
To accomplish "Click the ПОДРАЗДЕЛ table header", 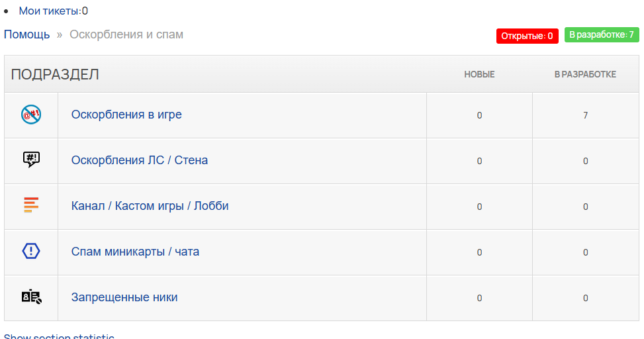I will [55, 74].
